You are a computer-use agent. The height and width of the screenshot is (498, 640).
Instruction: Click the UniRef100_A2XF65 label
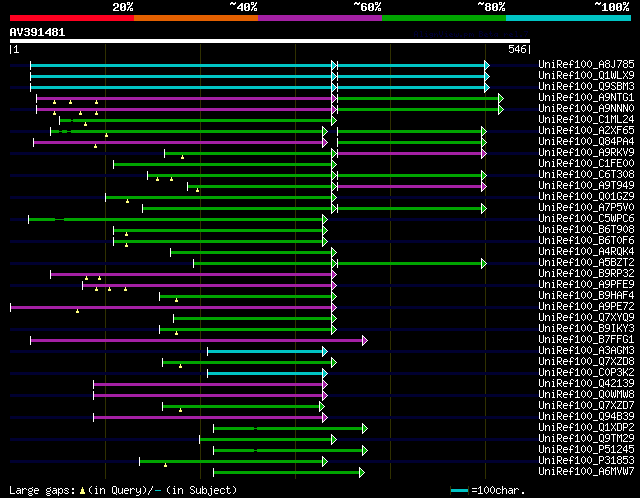click(586, 131)
